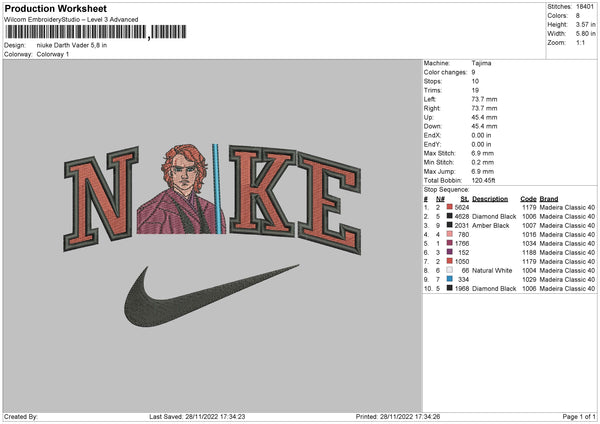The width and height of the screenshot is (600, 424).
Task: Click the Total Bobbin value 120.45ft
Action: point(483,180)
